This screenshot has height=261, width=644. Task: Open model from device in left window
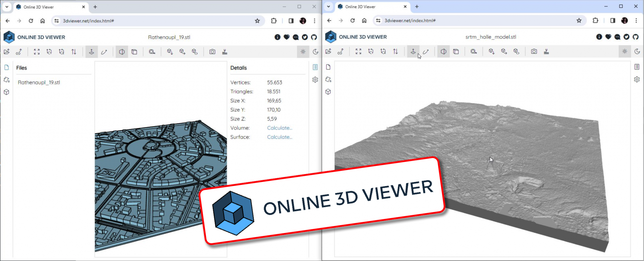[7, 52]
